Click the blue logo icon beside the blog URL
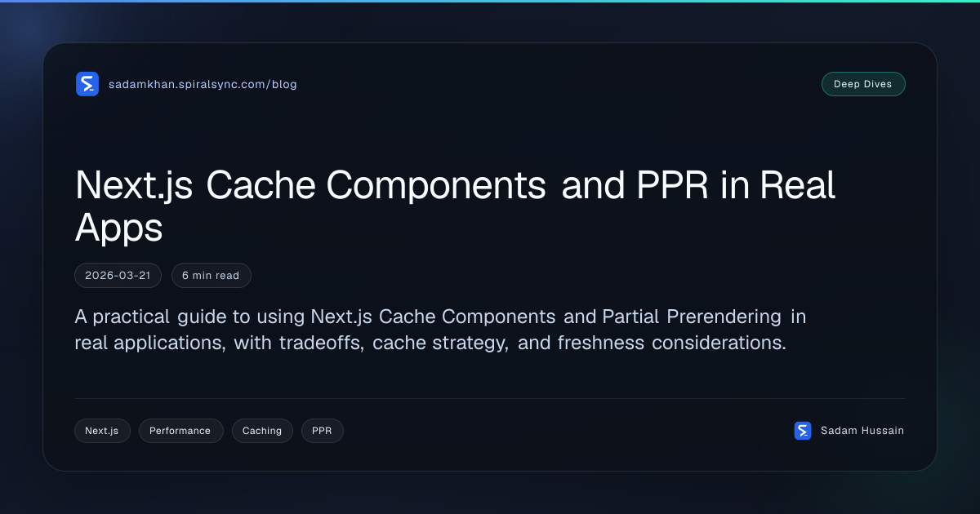The width and height of the screenshot is (980, 514). coord(87,84)
